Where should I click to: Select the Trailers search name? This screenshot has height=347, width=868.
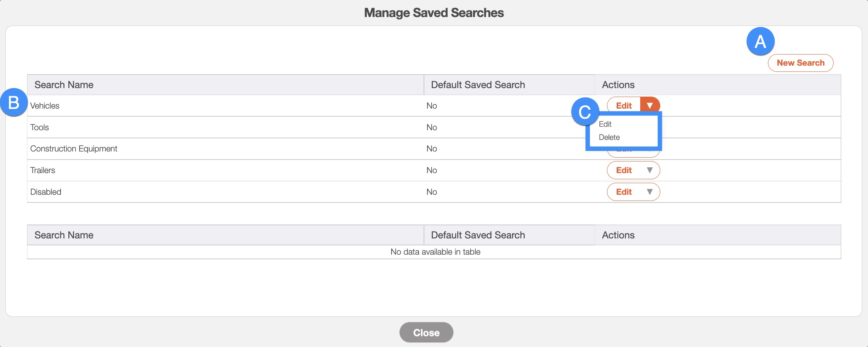pos(42,170)
